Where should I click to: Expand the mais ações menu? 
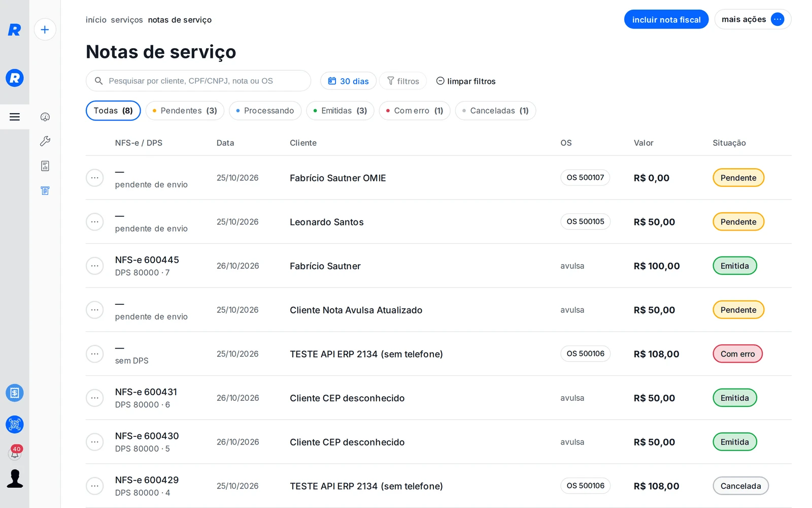pyautogui.click(x=753, y=19)
